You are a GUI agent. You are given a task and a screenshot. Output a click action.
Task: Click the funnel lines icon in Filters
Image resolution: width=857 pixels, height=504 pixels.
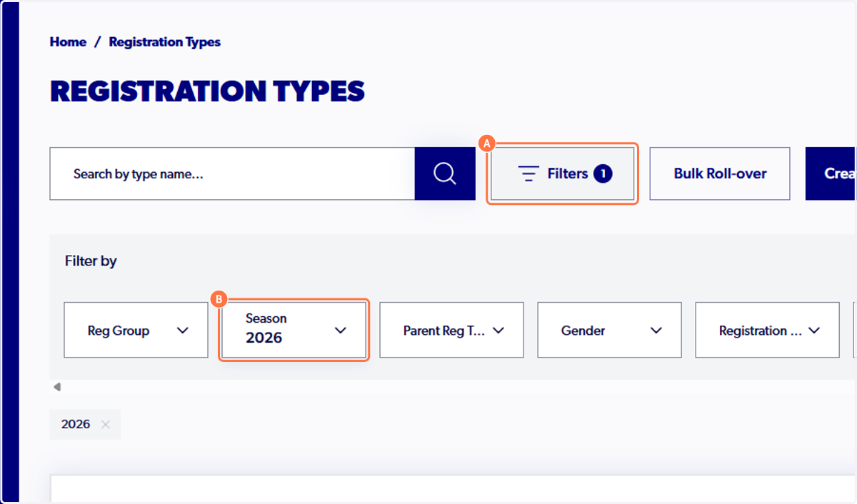coord(528,173)
